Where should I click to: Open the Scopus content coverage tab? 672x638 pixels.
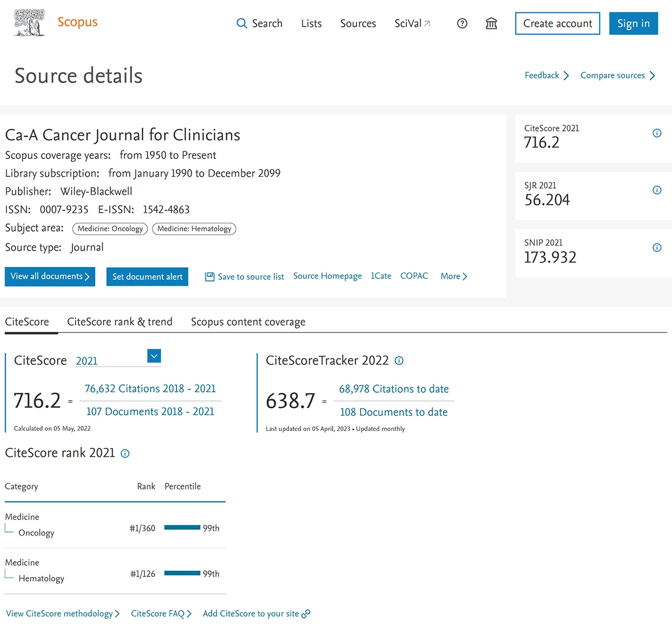click(x=248, y=322)
